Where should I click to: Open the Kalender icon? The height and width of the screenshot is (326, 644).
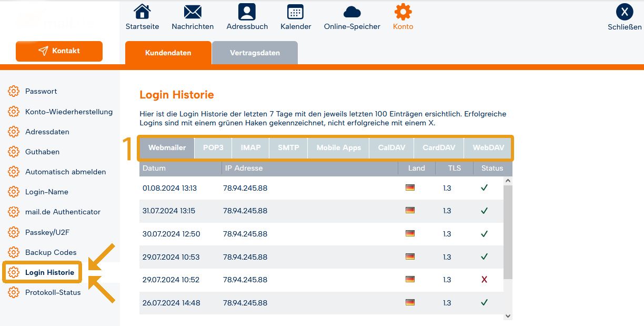click(x=296, y=12)
